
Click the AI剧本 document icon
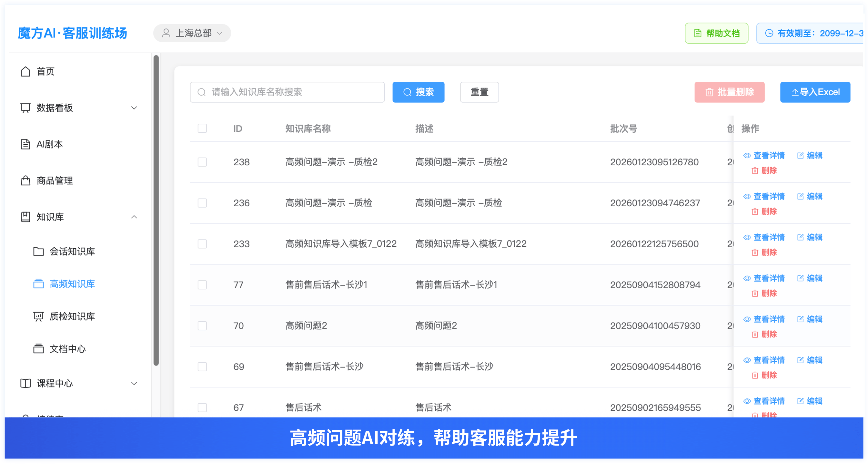click(25, 144)
